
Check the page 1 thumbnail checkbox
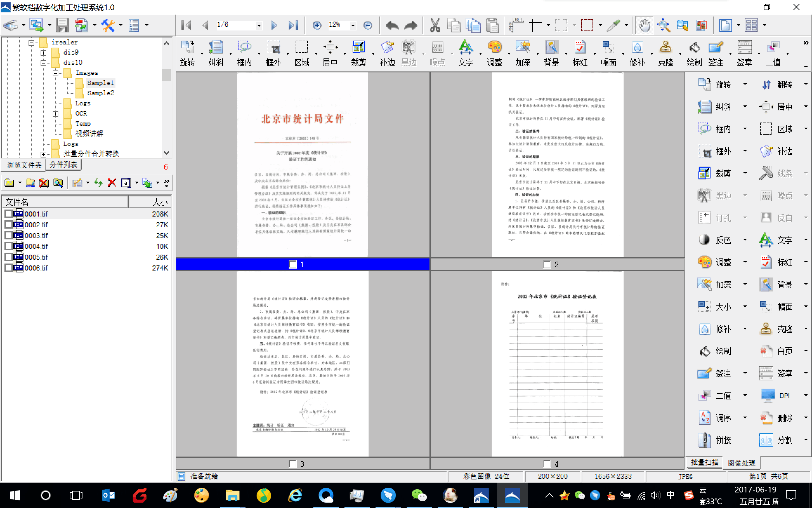tap(293, 264)
